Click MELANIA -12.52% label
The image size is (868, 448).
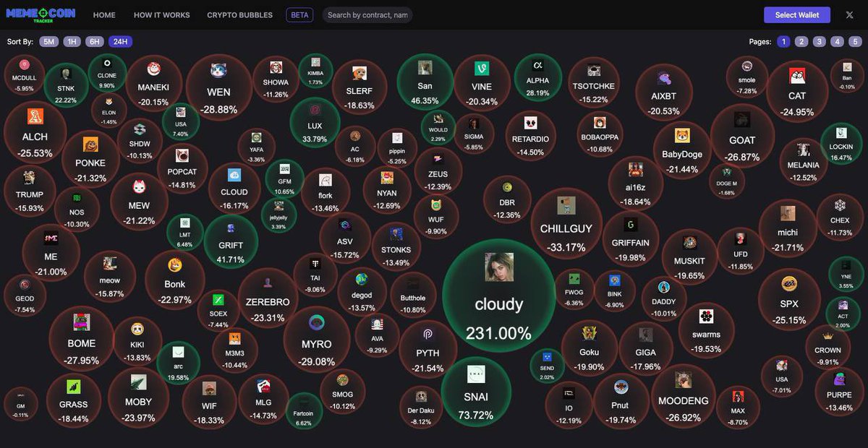click(804, 171)
